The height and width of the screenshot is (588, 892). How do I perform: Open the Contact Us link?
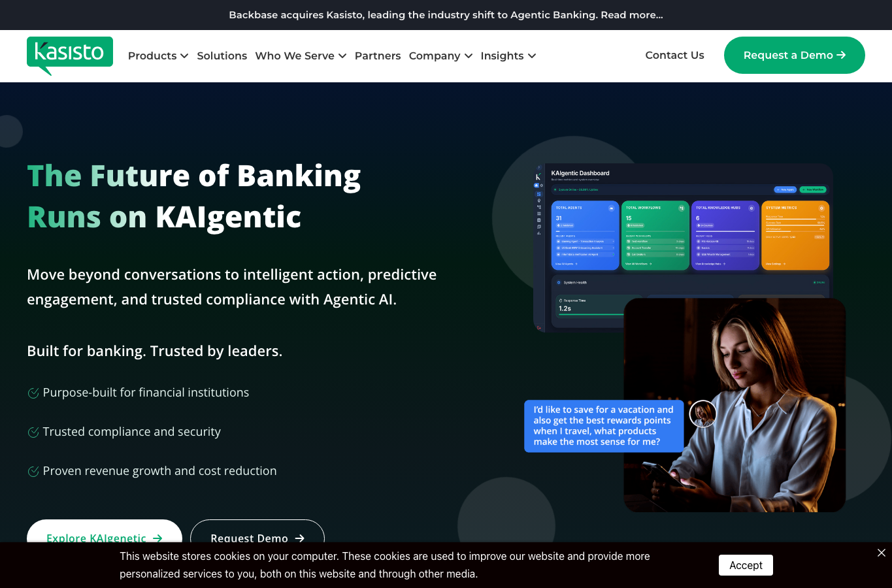point(674,55)
